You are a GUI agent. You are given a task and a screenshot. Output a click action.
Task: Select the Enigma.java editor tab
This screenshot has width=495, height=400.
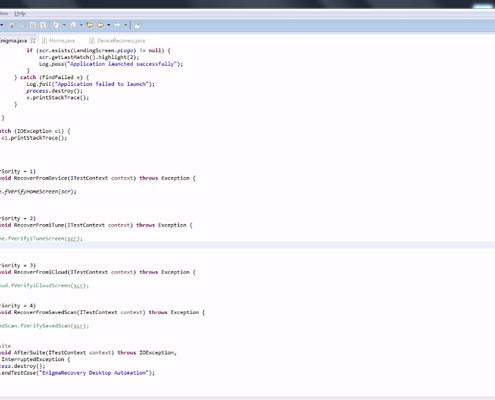[13, 41]
